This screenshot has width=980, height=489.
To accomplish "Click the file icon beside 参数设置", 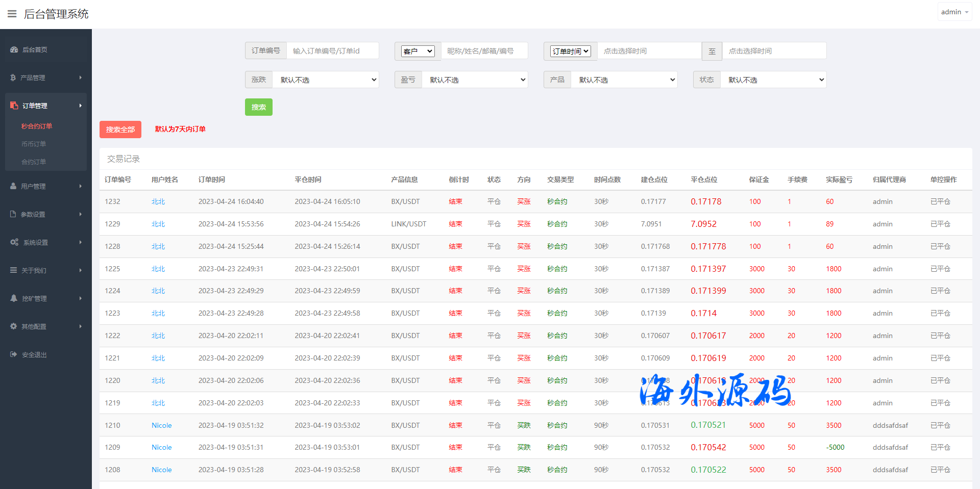I will tap(13, 214).
